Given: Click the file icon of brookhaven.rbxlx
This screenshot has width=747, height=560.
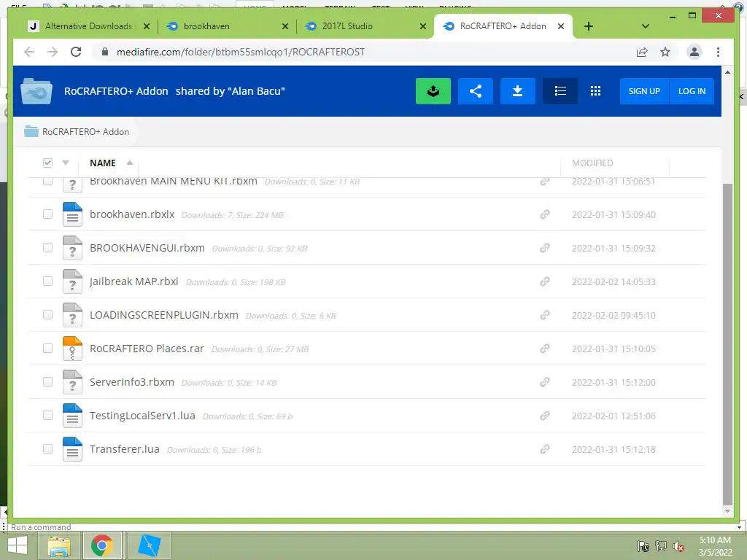Looking at the screenshot, I should pos(72,214).
